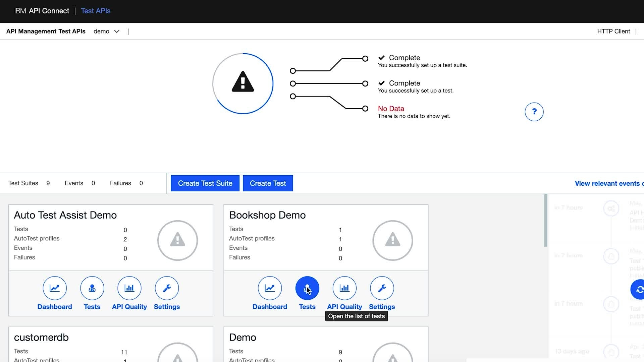This screenshot has width=644, height=362.
Task: Click the blue refresh icon at right edge
Action: 639,289
